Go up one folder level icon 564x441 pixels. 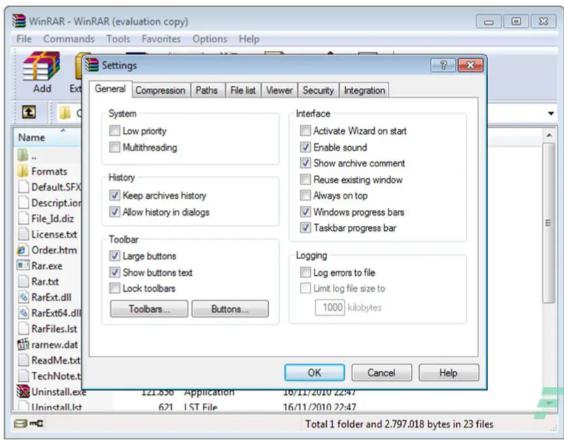click(x=29, y=112)
